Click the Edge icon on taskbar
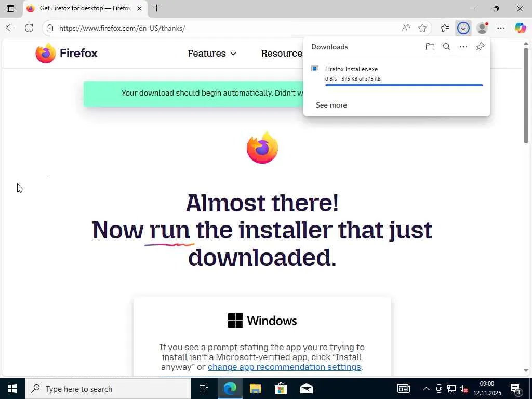Viewport: 532px width, 399px height. (x=230, y=389)
